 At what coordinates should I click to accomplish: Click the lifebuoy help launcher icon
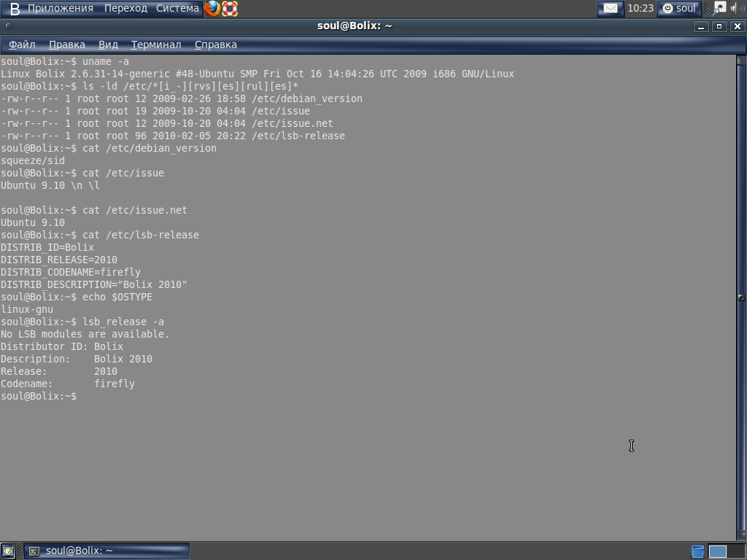(x=230, y=9)
